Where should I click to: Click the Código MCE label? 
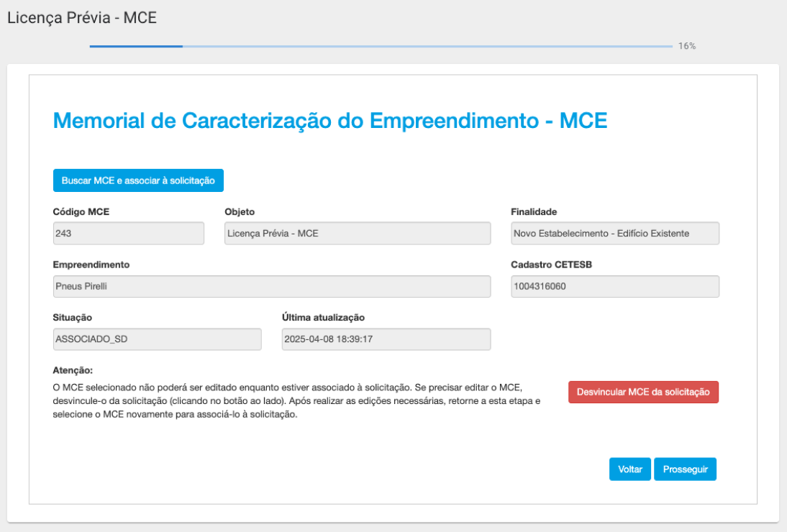81,211
